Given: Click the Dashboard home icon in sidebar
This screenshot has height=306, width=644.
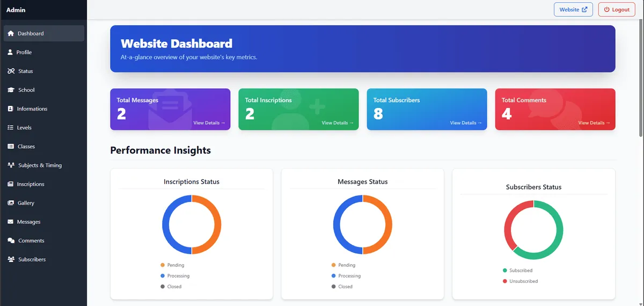Looking at the screenshot, I should coord(11,33).
